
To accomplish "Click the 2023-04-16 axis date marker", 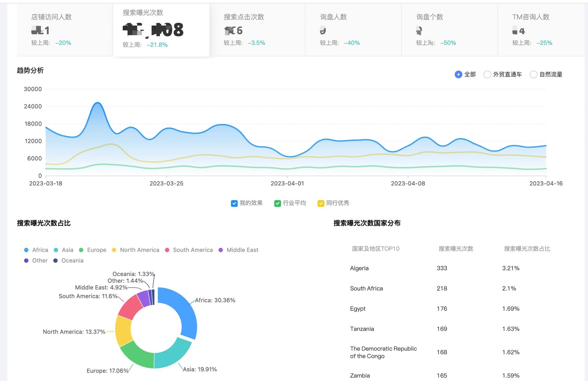I will pyautogui.click(x=546, y=184).
